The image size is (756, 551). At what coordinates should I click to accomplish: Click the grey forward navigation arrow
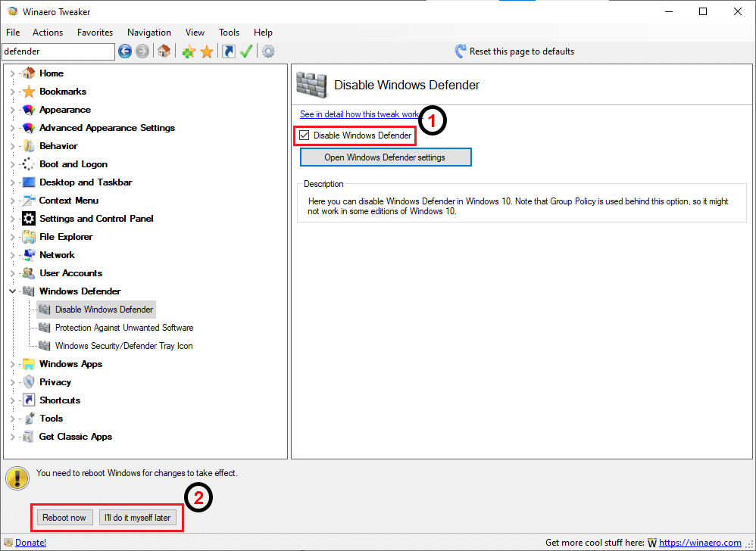(142, 51)
